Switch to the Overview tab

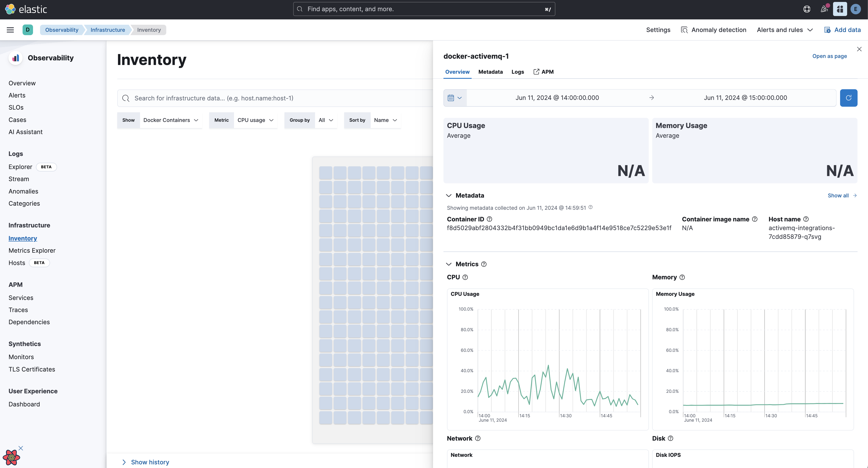click(457, 72)
